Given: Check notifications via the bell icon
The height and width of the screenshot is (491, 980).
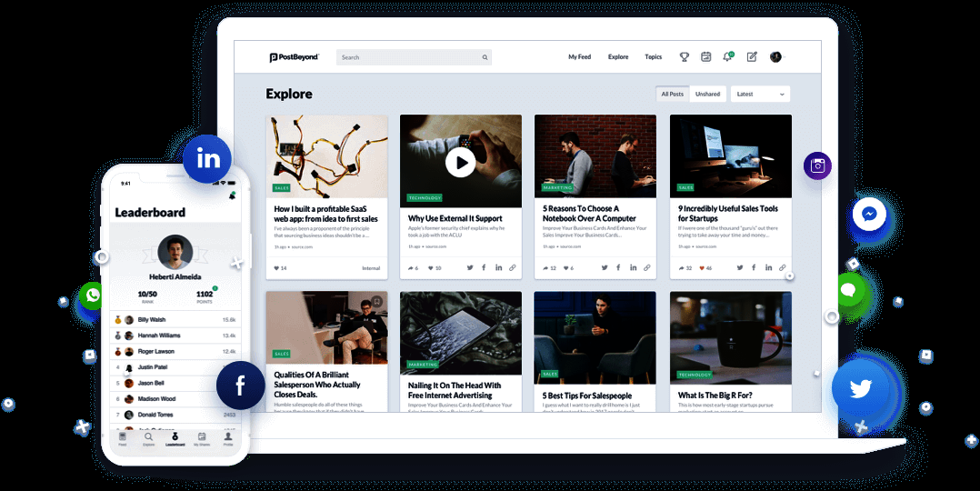Looking at the screenshot, I should (x=727, y=57).
